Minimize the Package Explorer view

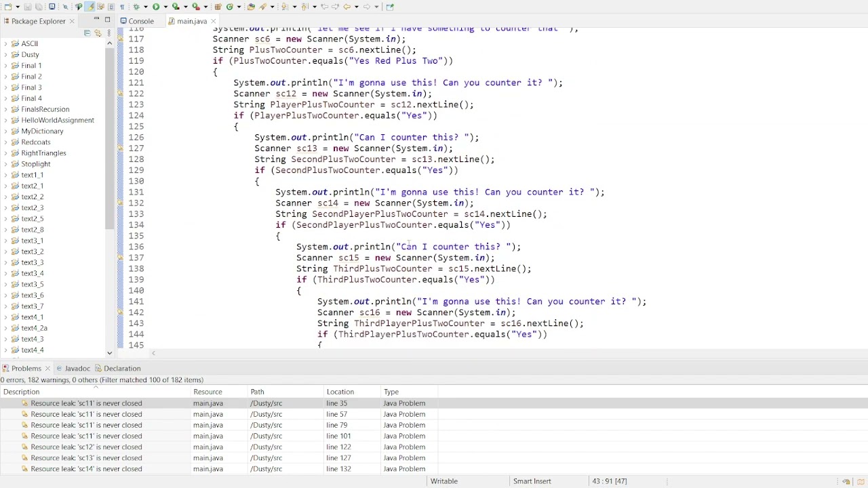[x=96, y=20]
